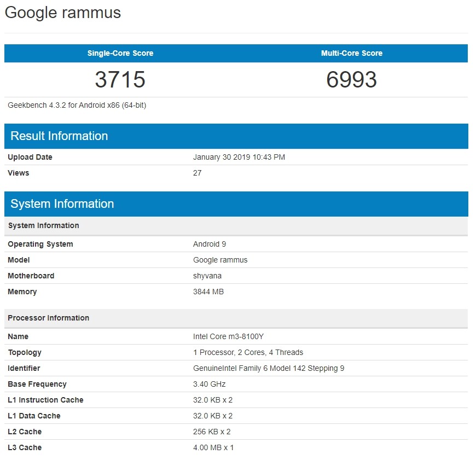The height and width of the screenshot is (460, 476).
Task: Click the Processor Information subheader
Action: click(49, 318)
